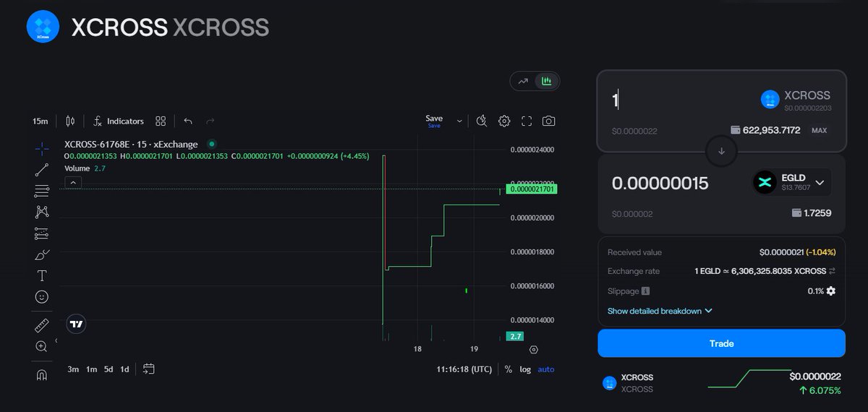The width and height of the screenshot is (868, 412).
Task: Switch to advanced candlestick chart view
Action: (547, 82)
